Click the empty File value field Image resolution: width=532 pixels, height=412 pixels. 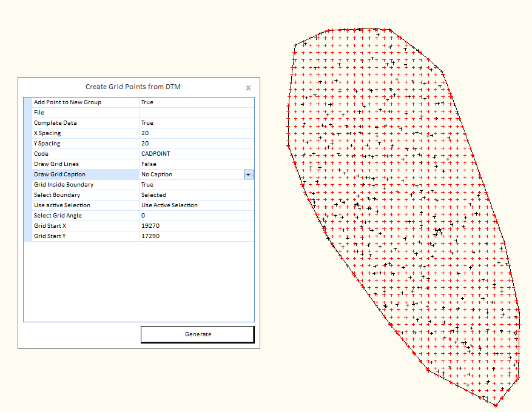(x=196, y=113)
